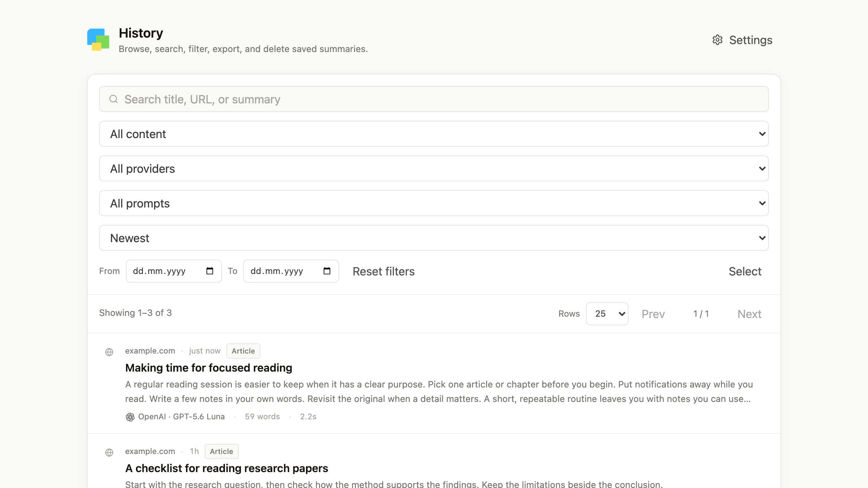
Task: Change Rows per page dropdown showing 25
Action: (607, 314)
